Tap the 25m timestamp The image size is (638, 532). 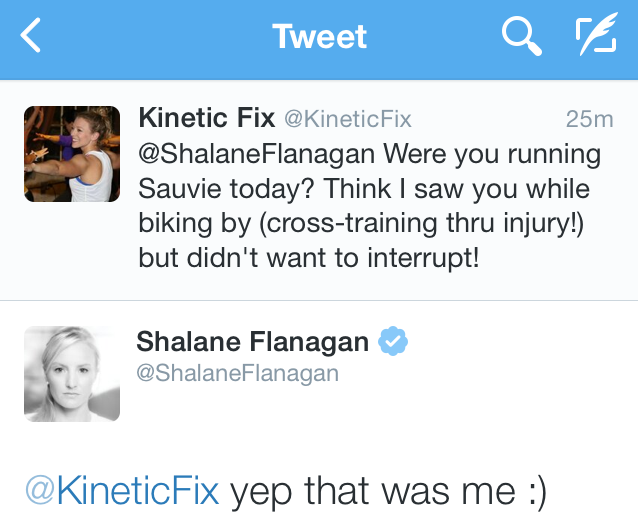click(x=588, y=120)
